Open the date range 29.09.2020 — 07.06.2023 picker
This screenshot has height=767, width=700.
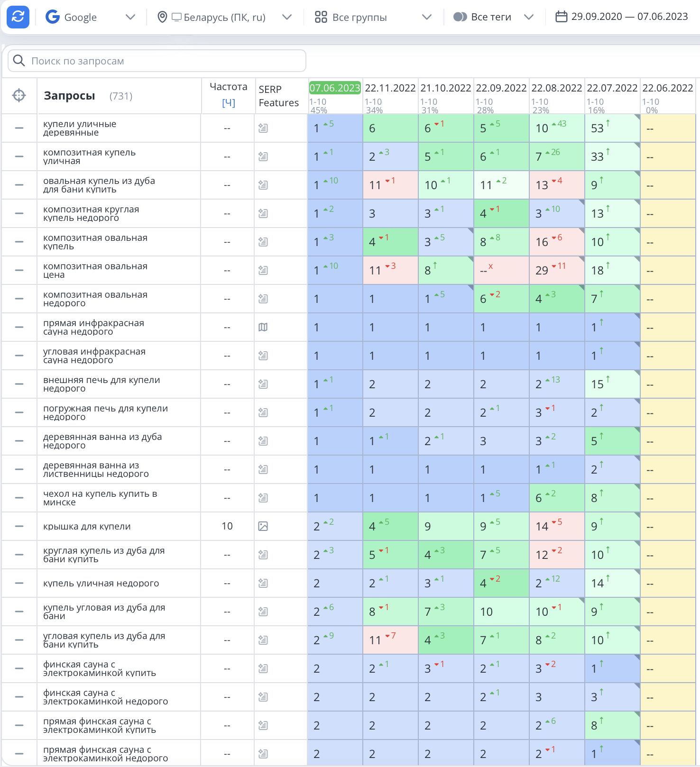pos(622,17)
